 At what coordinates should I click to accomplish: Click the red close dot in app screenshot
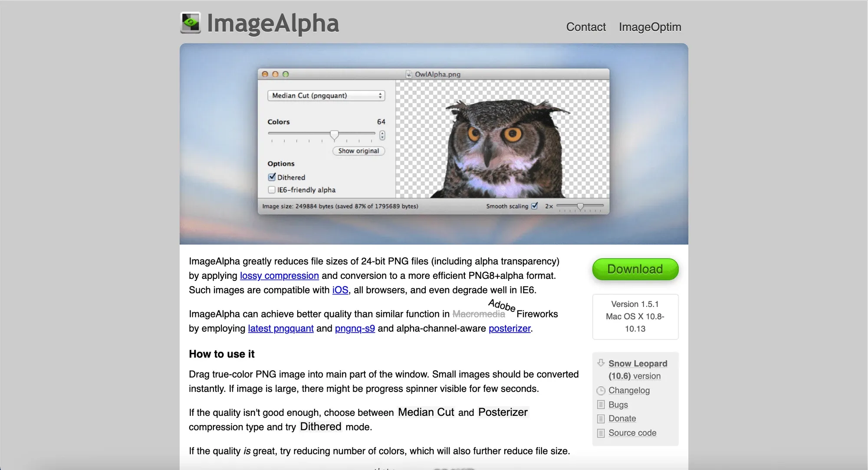(265, 74)
